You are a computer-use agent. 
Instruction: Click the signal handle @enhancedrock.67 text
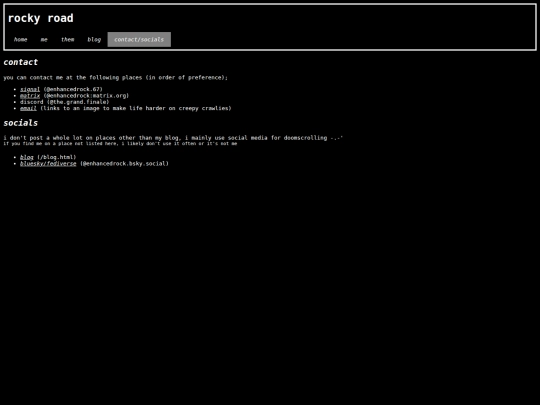(73, 89)
